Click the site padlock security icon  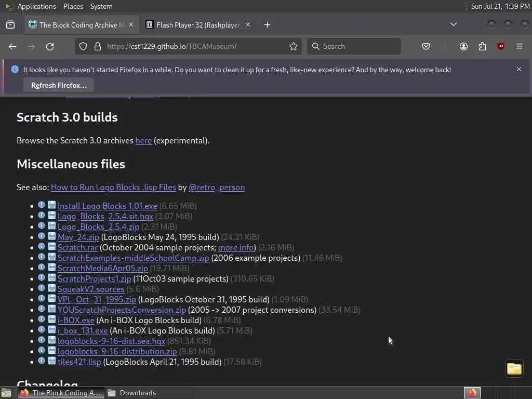pyautogui.click(x=97, y=46)
